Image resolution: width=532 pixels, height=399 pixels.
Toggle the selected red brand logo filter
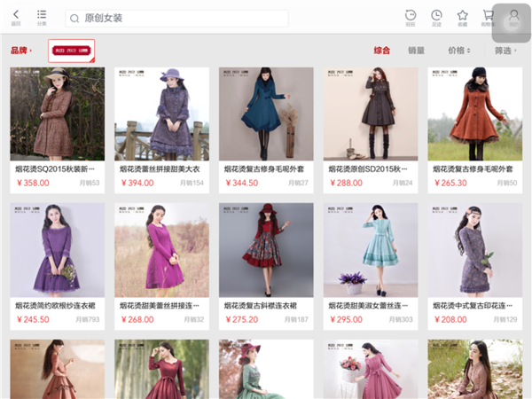tap(71, 51)
